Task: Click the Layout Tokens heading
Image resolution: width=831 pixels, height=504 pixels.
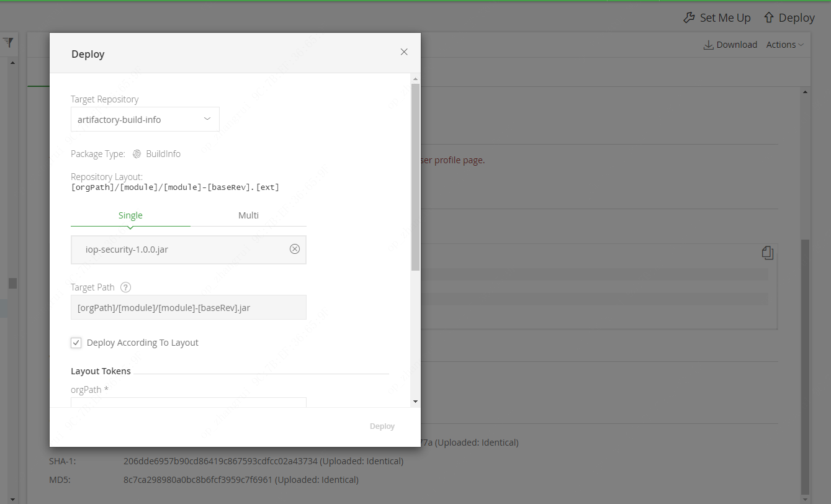Action: coord(101,371)
